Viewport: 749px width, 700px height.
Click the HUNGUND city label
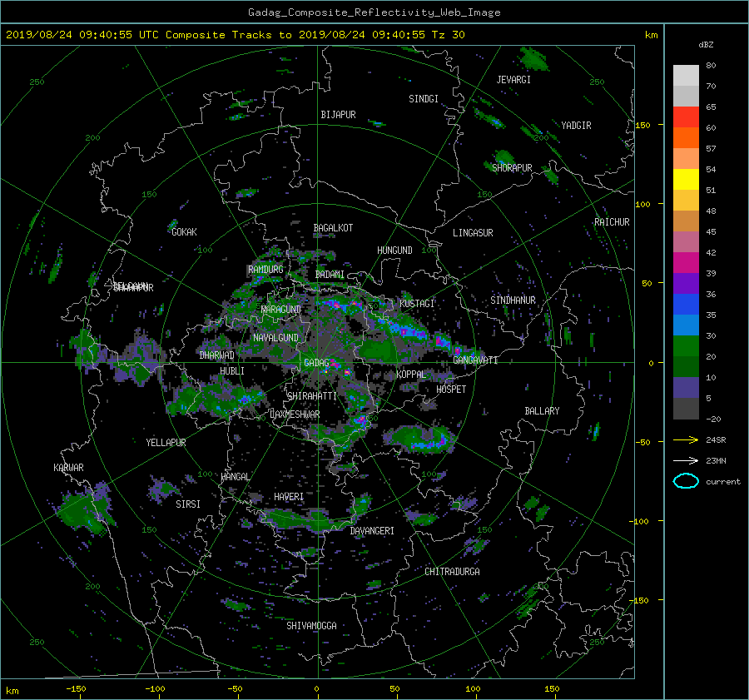(x=394, y=250)
